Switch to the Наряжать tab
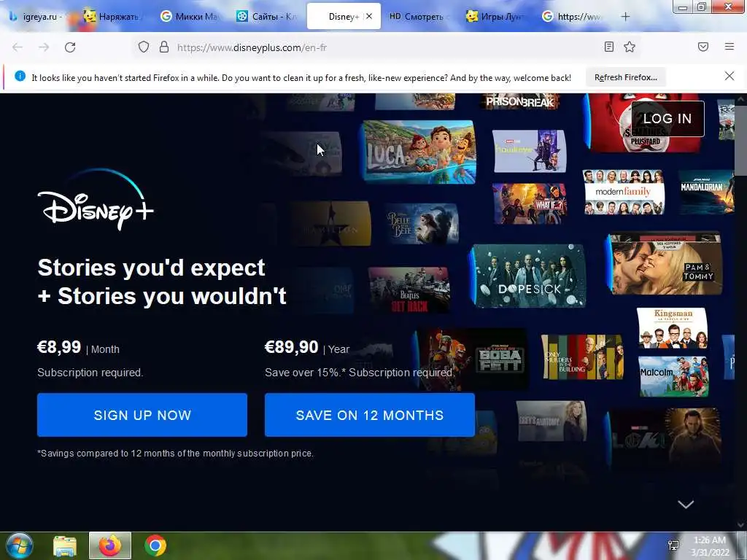Image resolution: width=747 pixels, height=560 pixels. coord(112,17)
